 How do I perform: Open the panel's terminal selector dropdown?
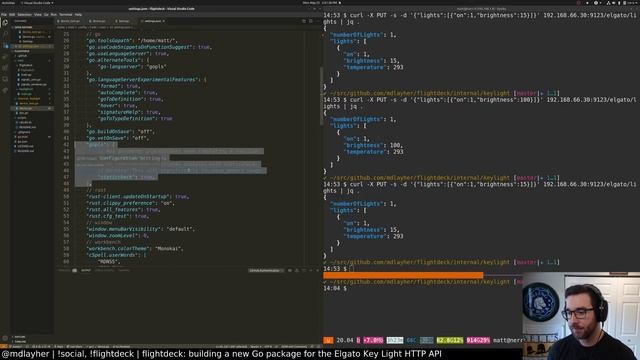pyautogui.click(x=266, y=270)
